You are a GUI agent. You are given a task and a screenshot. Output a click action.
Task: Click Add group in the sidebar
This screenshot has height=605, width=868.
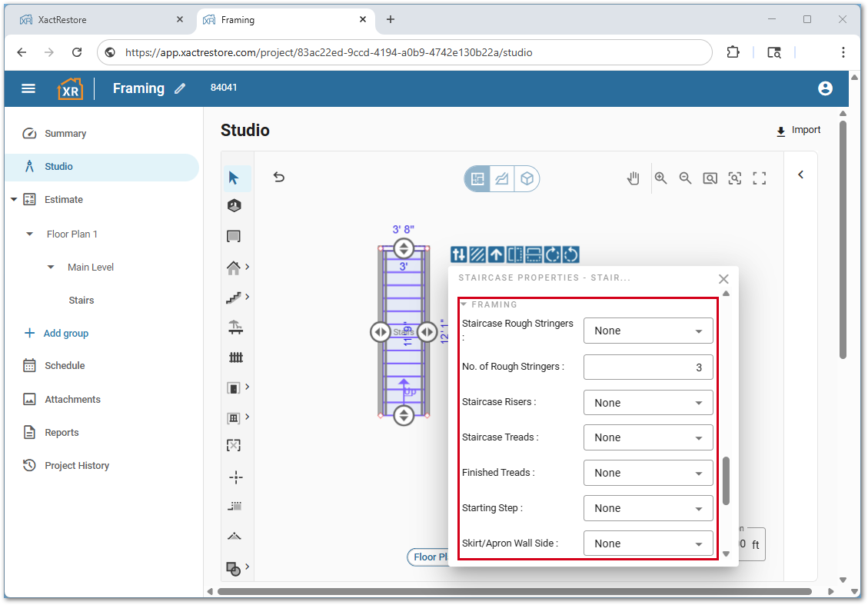(65, 334)
